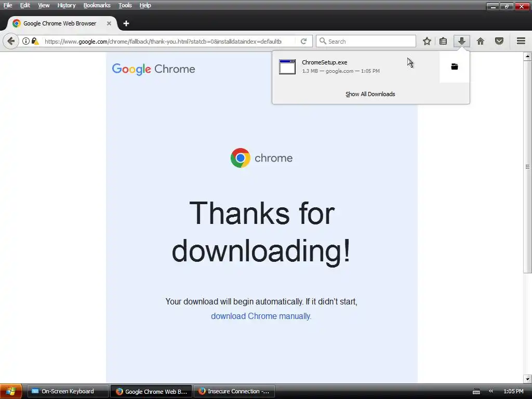Screen dimensions: 532x399
Task: Click the scrollbar up arrow
Action: [x=527, y=56]
